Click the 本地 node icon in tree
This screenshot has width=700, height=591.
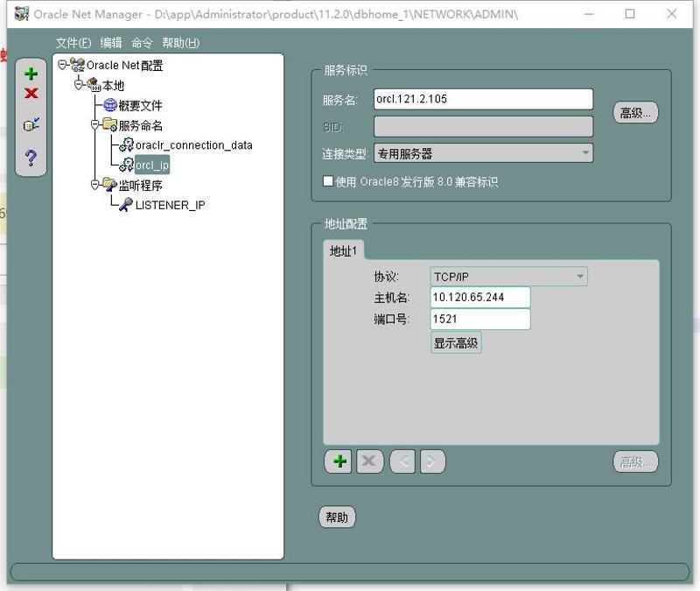point(94,85)
